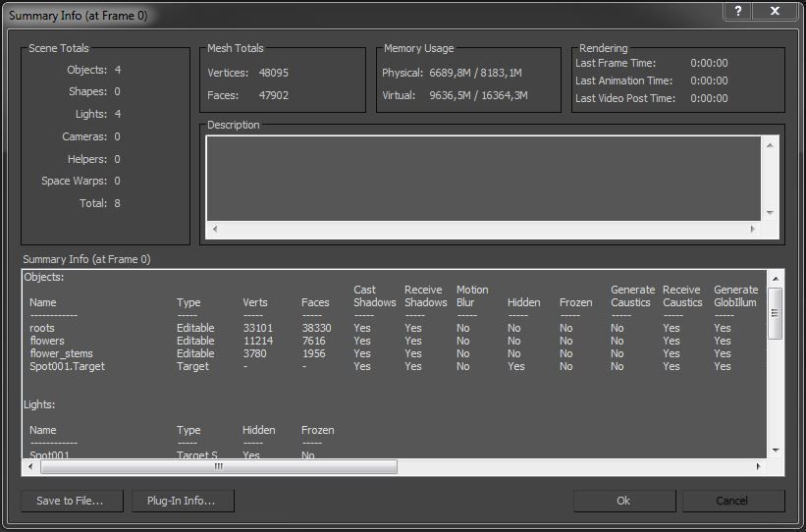Click the 'Spot001' light name
806x532 pixels.
click(x=49, y=454)
